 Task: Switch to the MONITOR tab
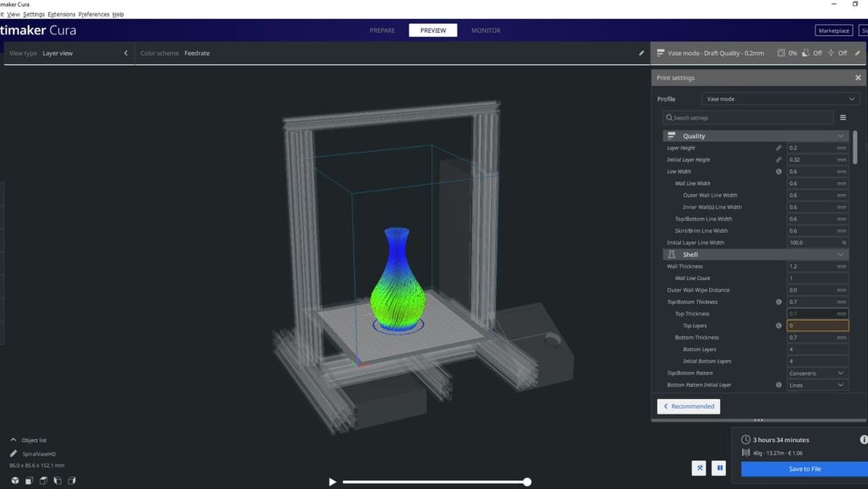point(486,31)
